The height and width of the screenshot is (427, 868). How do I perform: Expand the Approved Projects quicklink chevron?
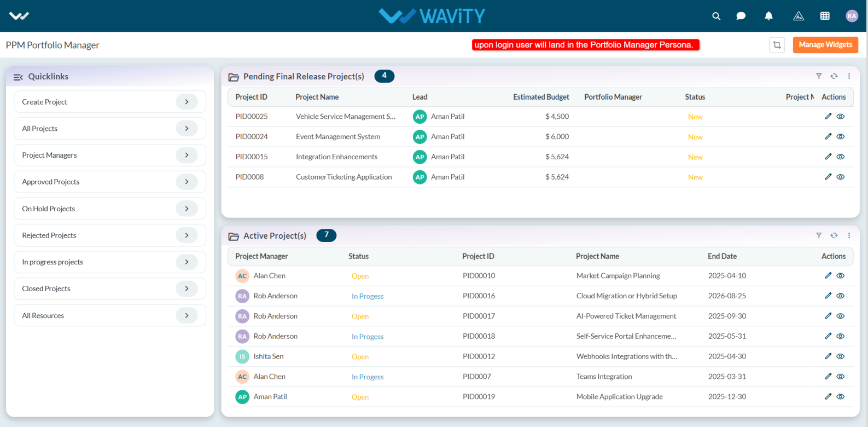[187, 182]
